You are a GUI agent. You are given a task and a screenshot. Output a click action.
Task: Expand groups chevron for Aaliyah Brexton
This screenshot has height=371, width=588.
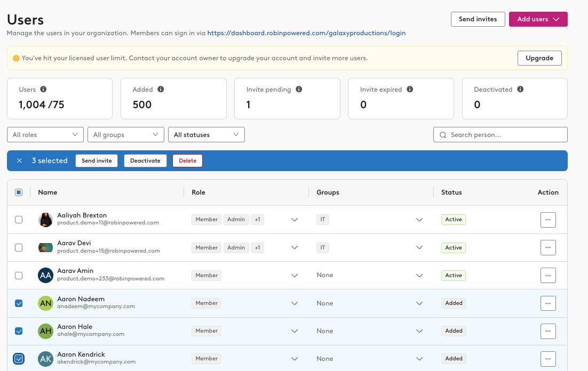[419, 220]
